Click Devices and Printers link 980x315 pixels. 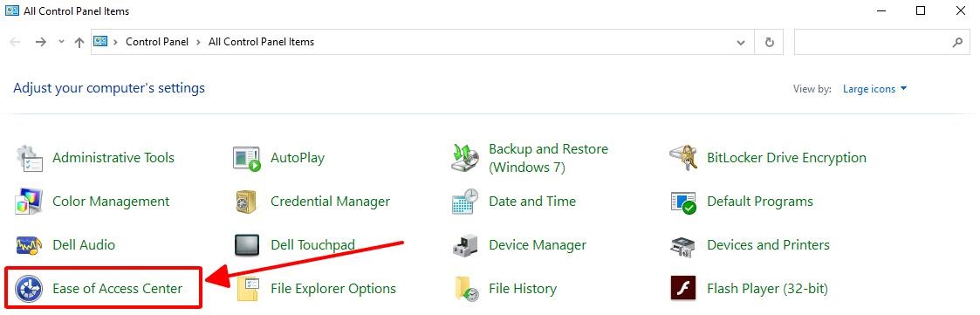768,245
